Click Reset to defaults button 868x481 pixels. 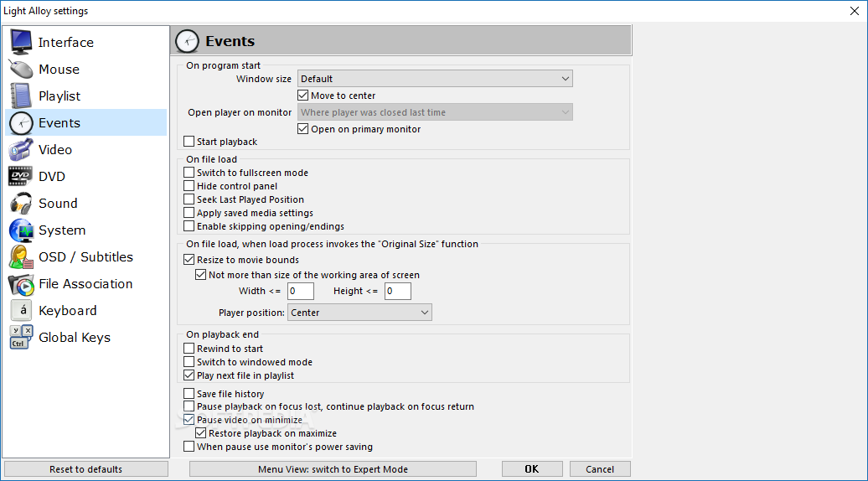click(85, 469)
